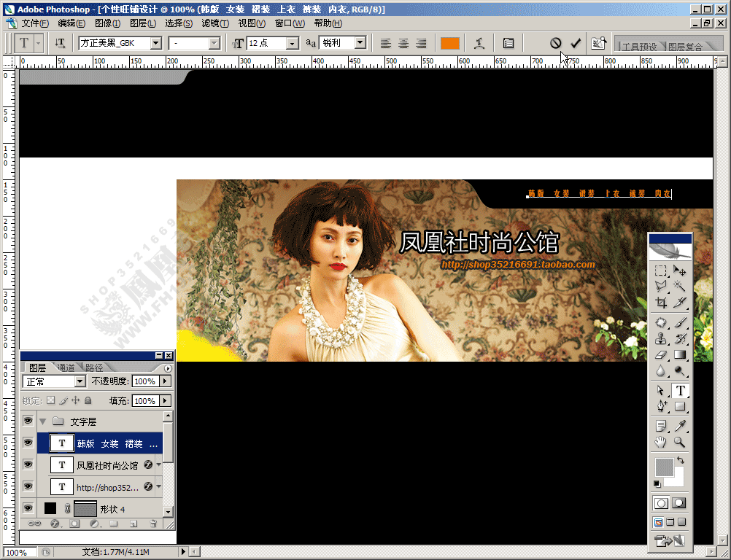731x560 pixels.
Task: Open the 滤镜 menu
Action: 215,23
